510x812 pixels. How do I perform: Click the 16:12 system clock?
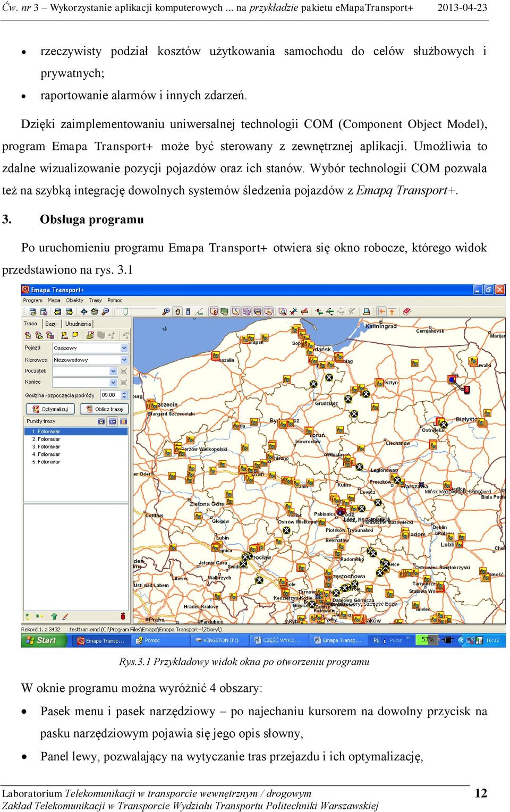[492, 640]
